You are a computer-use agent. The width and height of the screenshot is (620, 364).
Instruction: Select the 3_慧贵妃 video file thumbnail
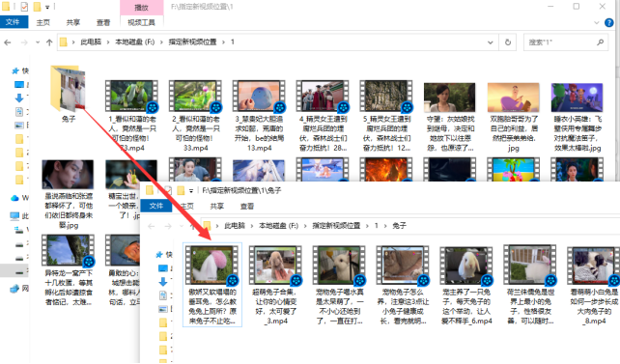coord(259,96)
